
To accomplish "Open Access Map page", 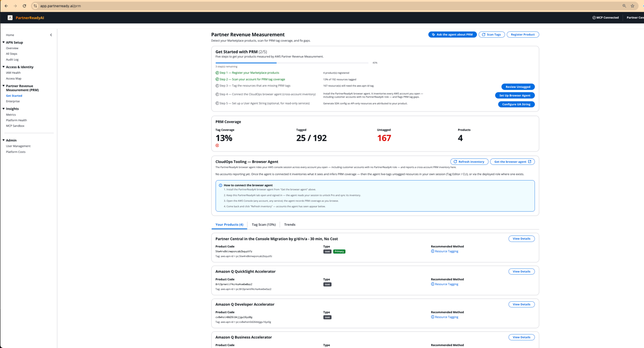I will click(14, 78).
